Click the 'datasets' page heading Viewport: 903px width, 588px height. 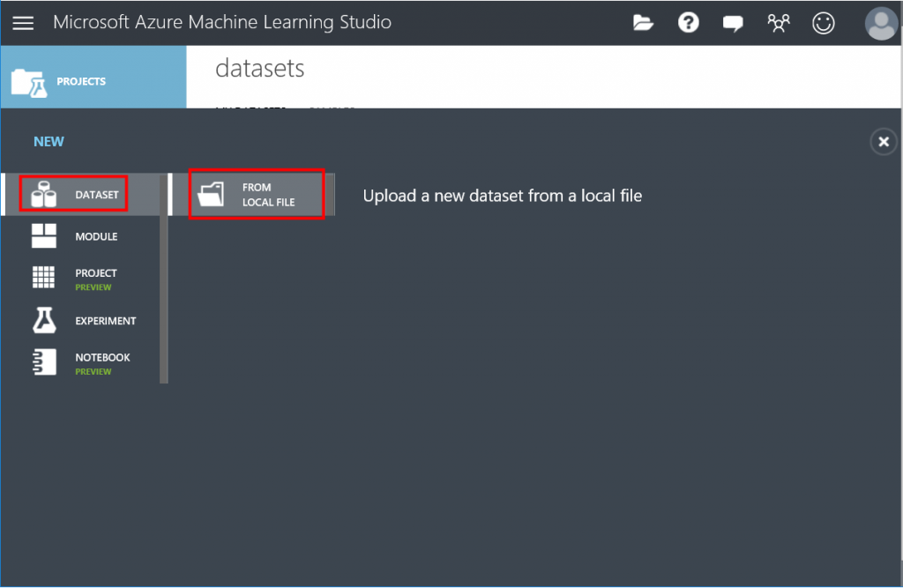(x=260, y=69)
